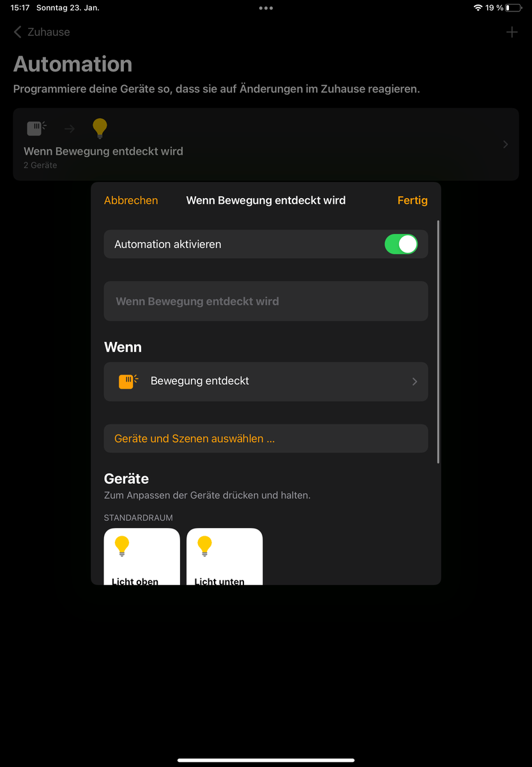Tap the home indicator bar at bottom
The image size is (532, 767).
pos(266,760)
